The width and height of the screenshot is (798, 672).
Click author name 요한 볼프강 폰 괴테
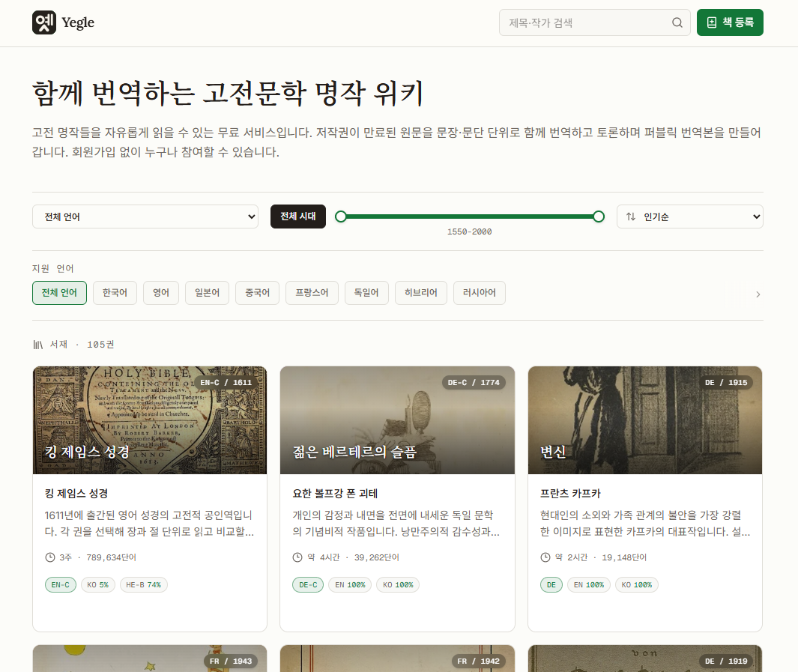[335, 494]
